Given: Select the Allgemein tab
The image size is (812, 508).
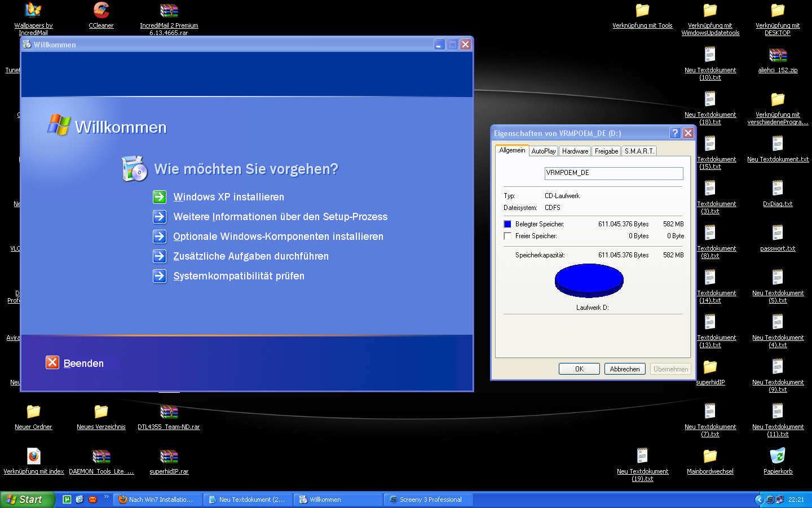Looking at the screenshot, I should pos(512,150).
